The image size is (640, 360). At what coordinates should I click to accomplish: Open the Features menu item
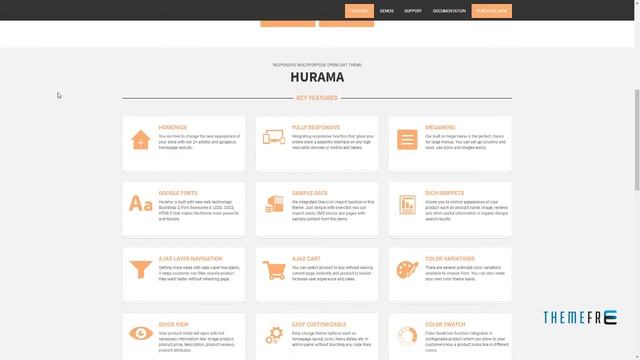359,11
